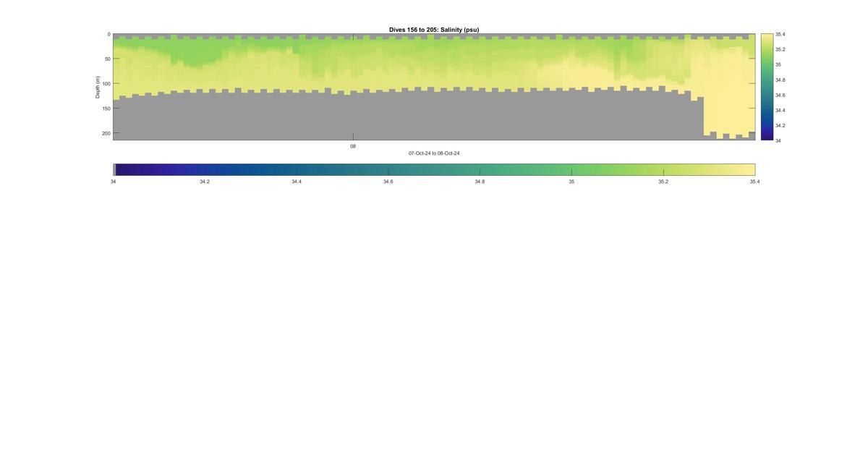Click the '34.4' label on vertical colorbar

(x=780, y=110)
